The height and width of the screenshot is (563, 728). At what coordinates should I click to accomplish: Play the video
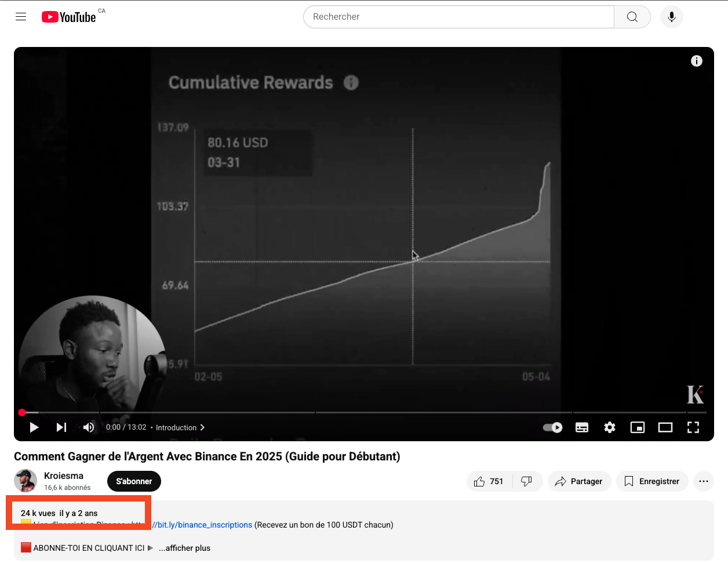pyautogui.click(x=34, y=427)
